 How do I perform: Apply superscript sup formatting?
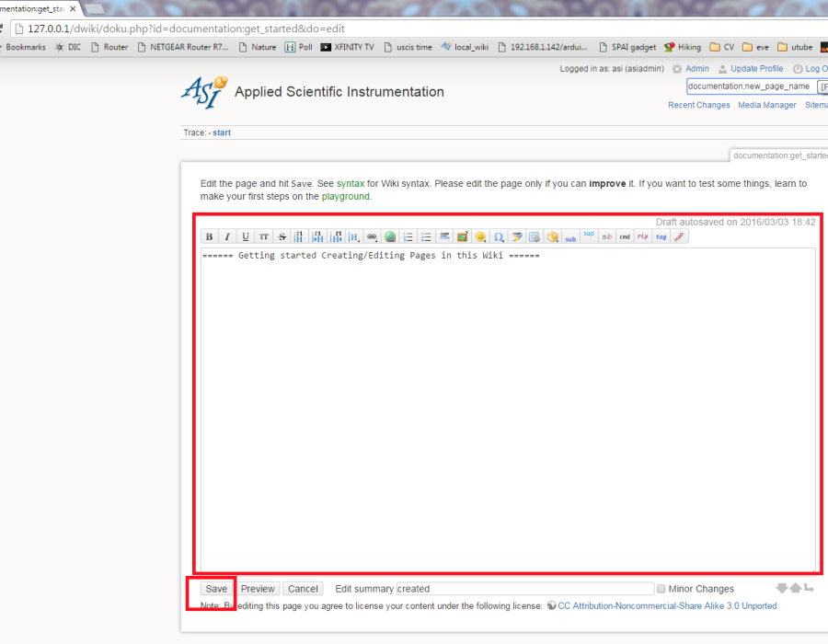[x=589, y=237]
